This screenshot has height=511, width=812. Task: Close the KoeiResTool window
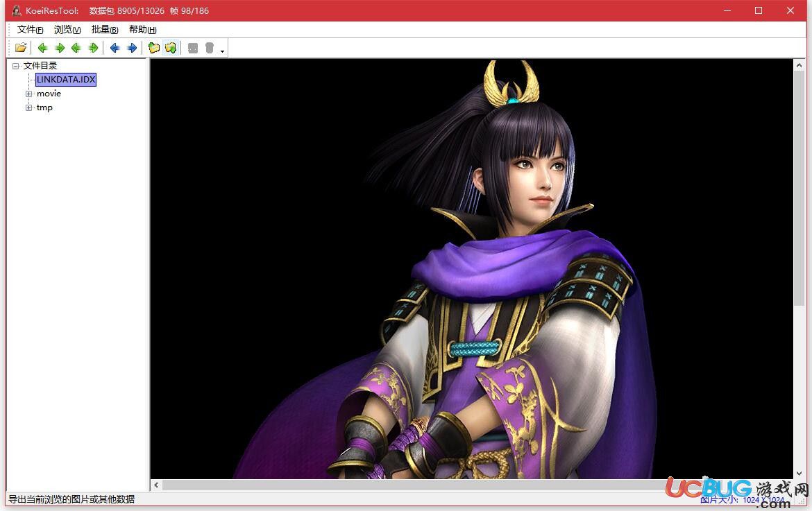point(790,10)
